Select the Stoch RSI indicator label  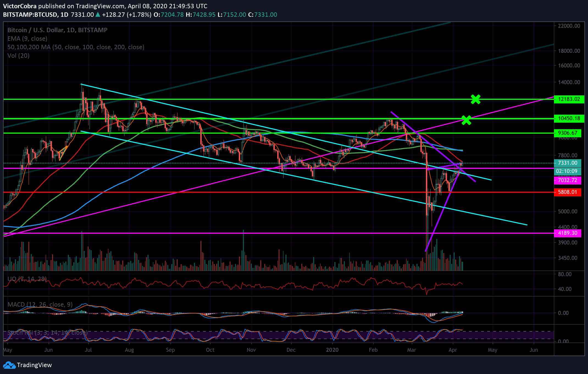[x=48, y=332]
